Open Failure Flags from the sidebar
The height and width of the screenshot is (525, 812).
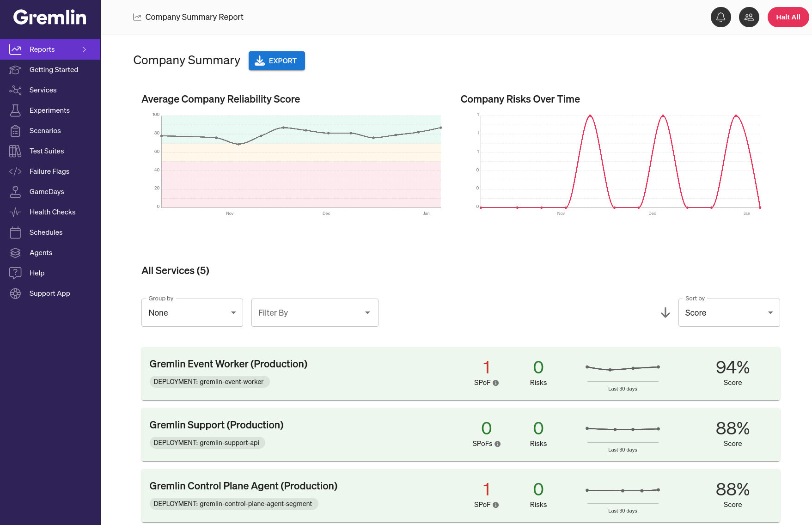(49, 171)
